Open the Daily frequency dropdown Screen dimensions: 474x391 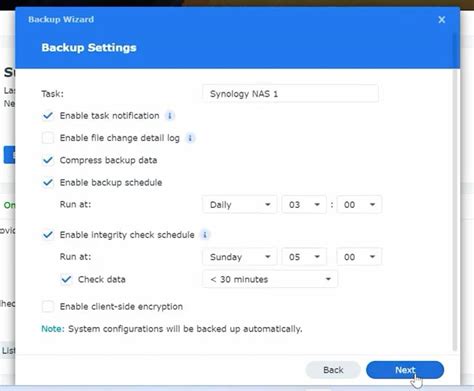239,204
